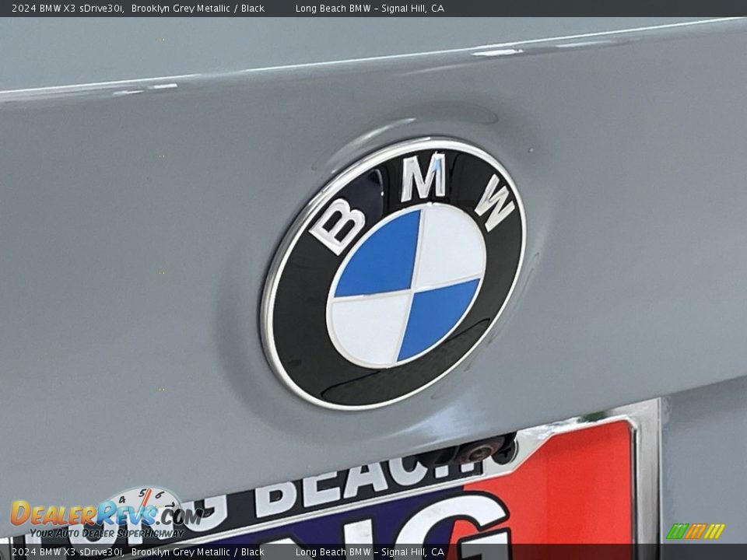Click the bottom caption 'Brooklyn Grey Metallic / Black'
Image resolution: width=747 pixels, height=560 pixels.
198,552
